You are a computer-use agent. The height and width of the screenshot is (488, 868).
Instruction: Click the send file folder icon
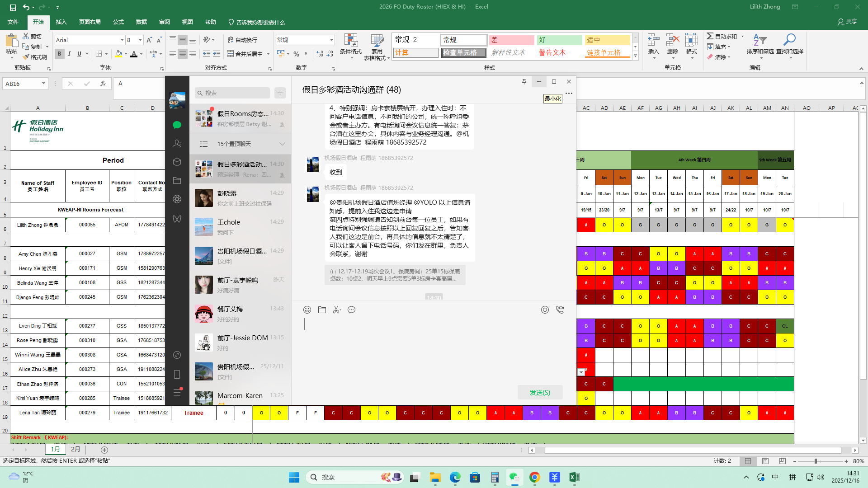[x=322, y=310]
